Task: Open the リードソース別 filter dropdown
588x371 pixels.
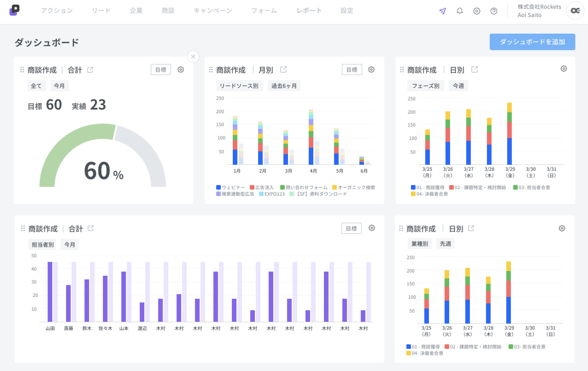Action: (x=239, y=86)
